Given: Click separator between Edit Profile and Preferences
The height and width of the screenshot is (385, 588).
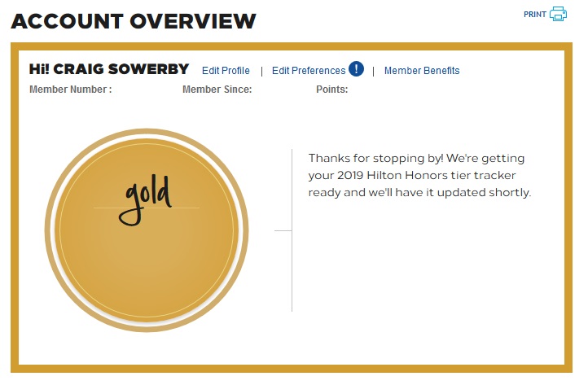Looking at the screenshot, I should pyautogui.click(x=261, y=71).
